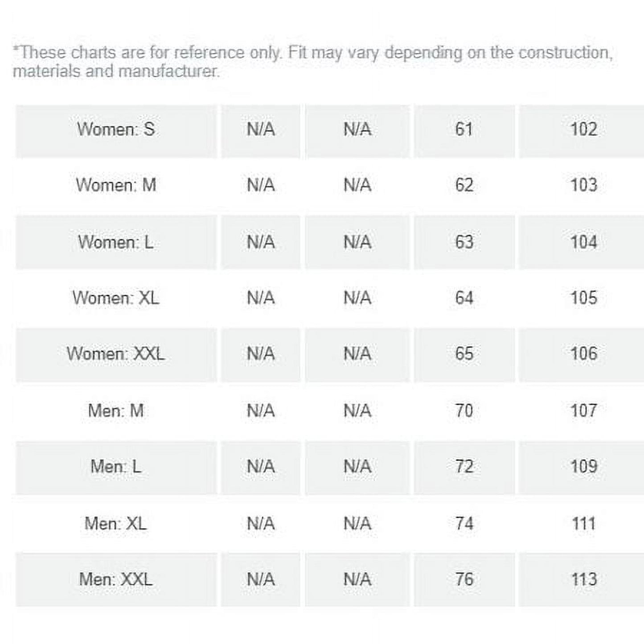Image resolution: width=644 pixels, height=644 pixels.
Task: Click the value 74 for Men: XL
Action: click(464, 523)
